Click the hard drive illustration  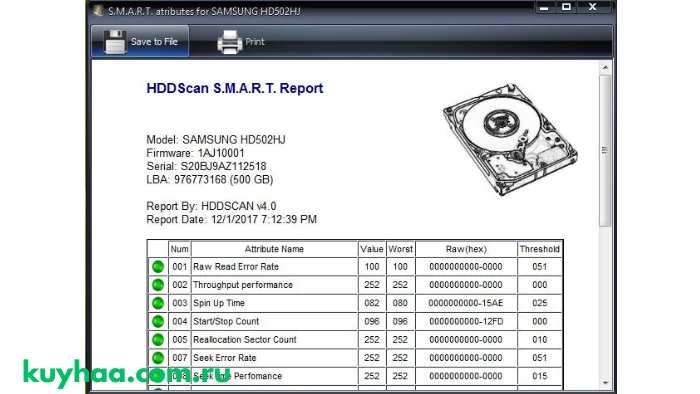point(510,139)
